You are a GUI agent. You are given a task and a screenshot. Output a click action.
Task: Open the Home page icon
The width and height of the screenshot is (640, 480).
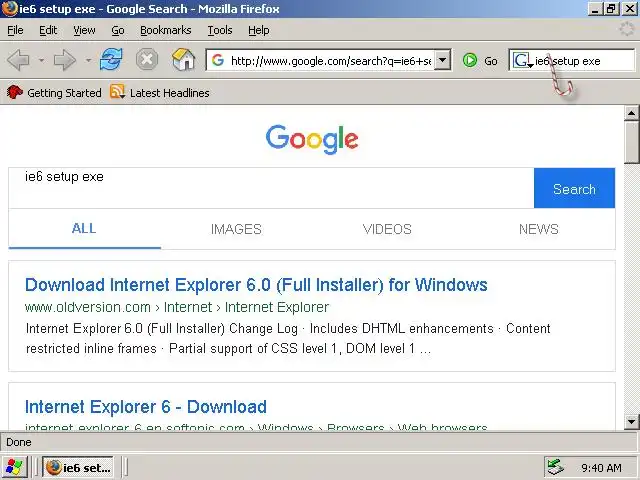coord(183,60)
